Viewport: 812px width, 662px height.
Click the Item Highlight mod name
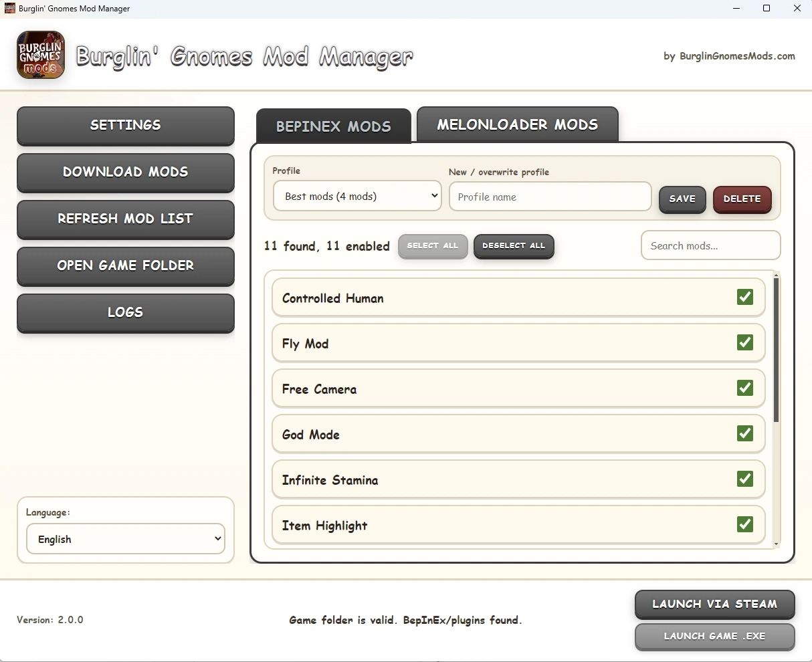[x=324, y=526]
